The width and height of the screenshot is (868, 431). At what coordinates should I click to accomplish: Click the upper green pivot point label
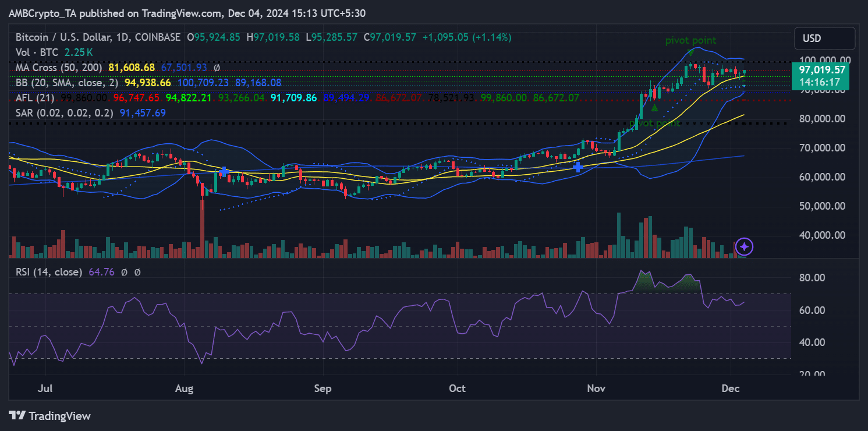(691, 41)
